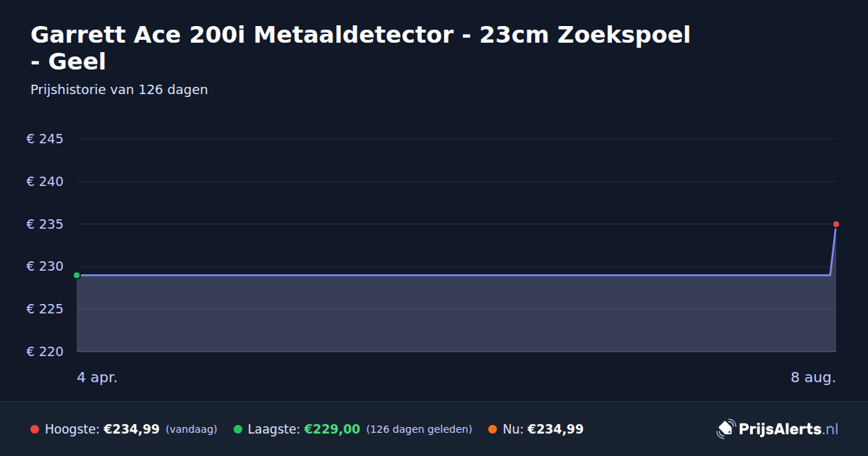
Task: Click the 8 aug. end date label
Action: pos(813,377)
